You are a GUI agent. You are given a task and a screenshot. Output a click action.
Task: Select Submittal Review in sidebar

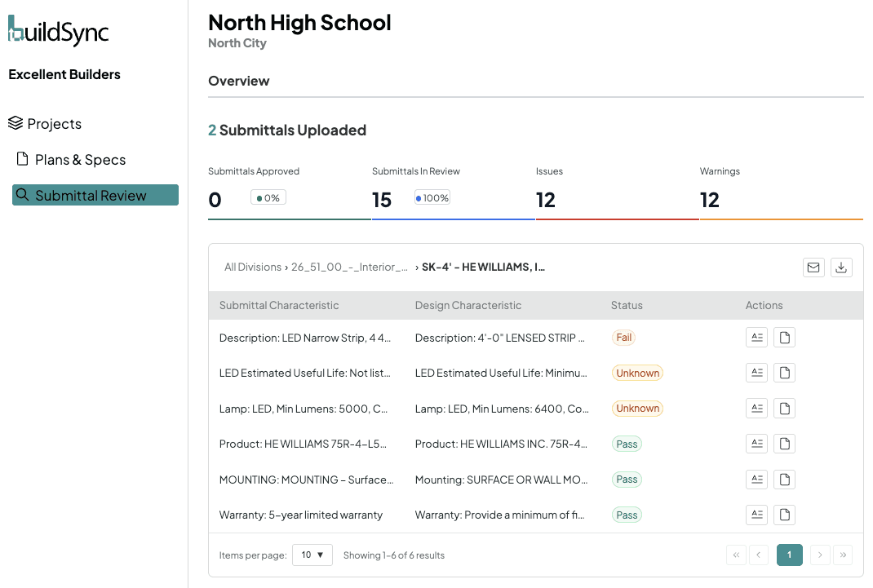(x=95, y=195)
